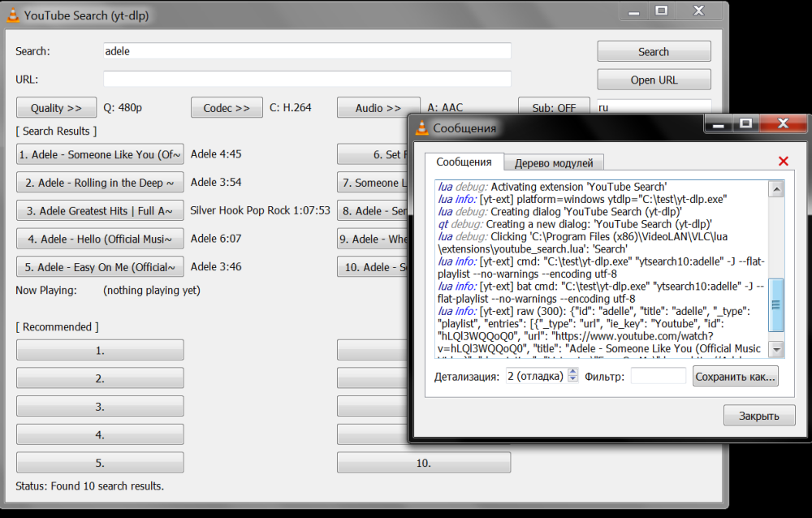The width and height of the screenshot is (812, 518).
Task: Click Recommended slot 3 button
Action: coord(100,407)
